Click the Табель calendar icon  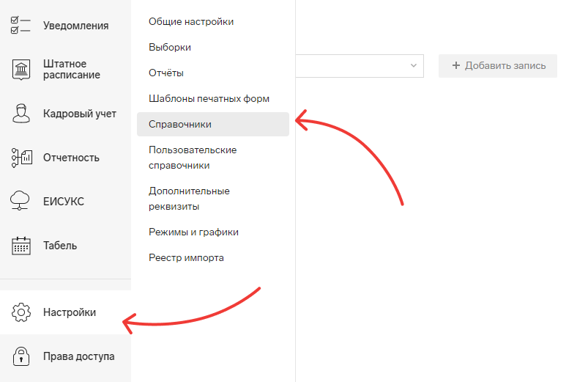[21, 246]
